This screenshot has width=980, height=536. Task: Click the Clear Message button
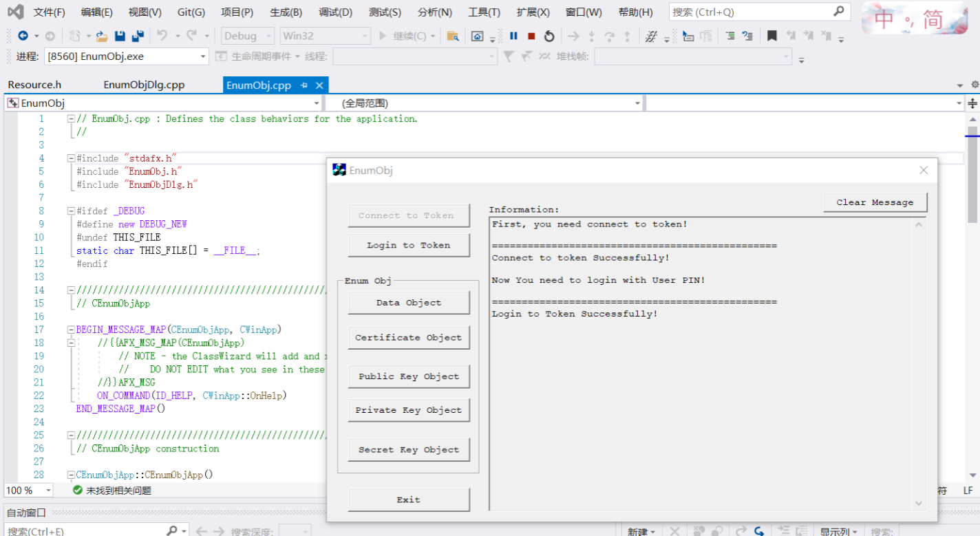[875, 202]
